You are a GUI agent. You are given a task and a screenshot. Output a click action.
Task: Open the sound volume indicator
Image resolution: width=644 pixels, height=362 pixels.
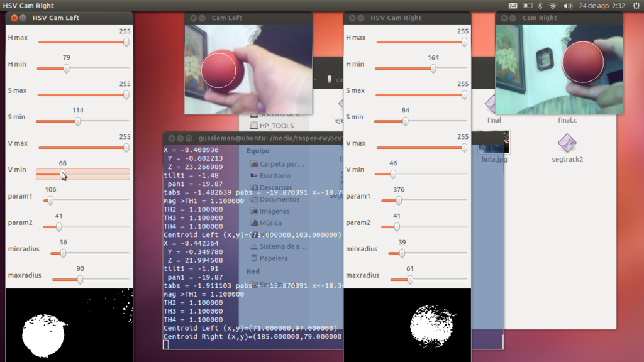click(568, 6)
